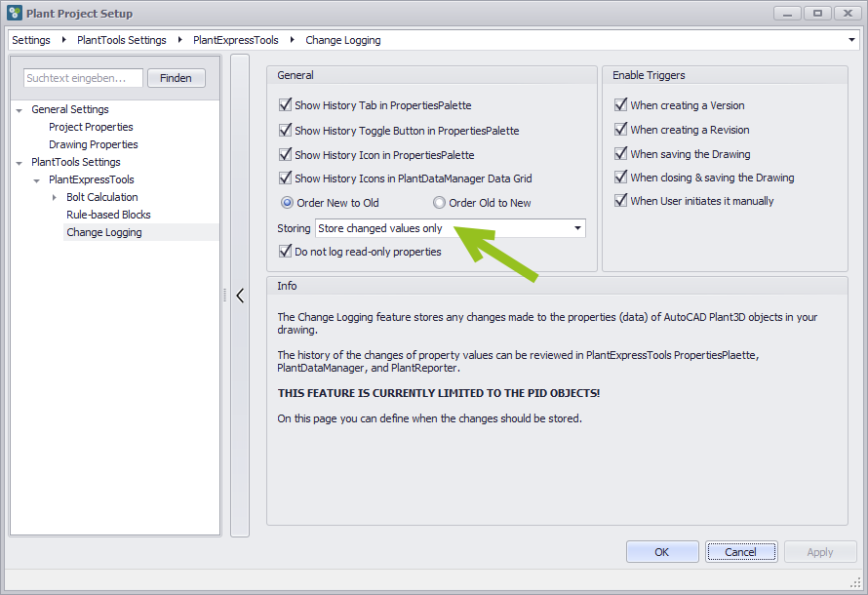Screen dimensions: 868x595
Task: Open Rule-based Blocks settings page
Action: (108, 215)
